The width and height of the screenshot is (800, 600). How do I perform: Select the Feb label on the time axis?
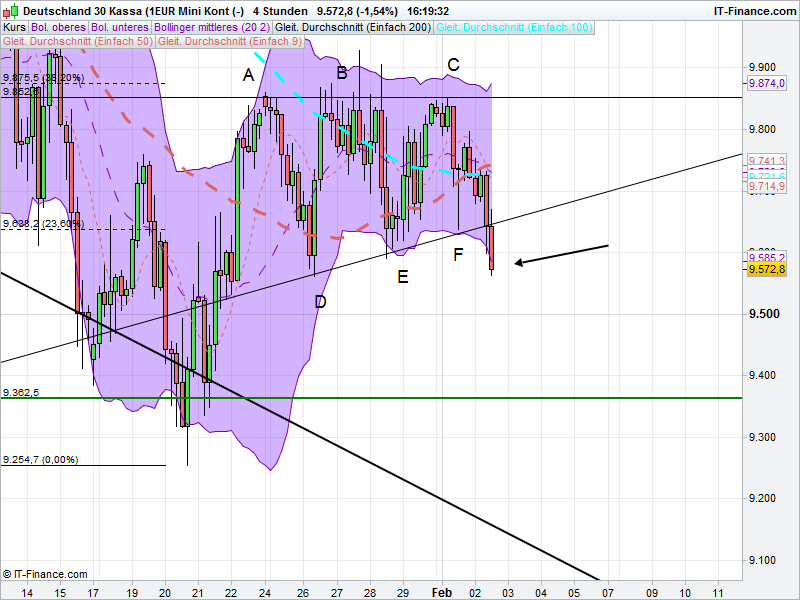pyautogui.click(x=442, y=591)
